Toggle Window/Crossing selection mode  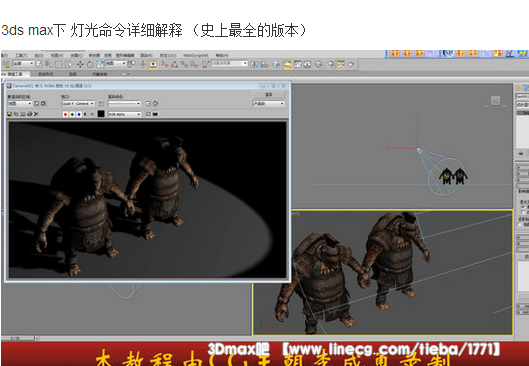68,64
